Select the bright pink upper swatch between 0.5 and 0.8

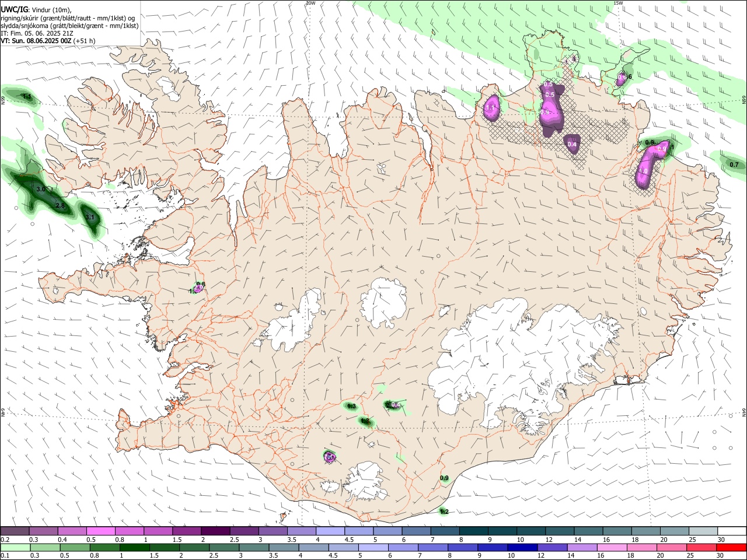click(x=100, y=531)
